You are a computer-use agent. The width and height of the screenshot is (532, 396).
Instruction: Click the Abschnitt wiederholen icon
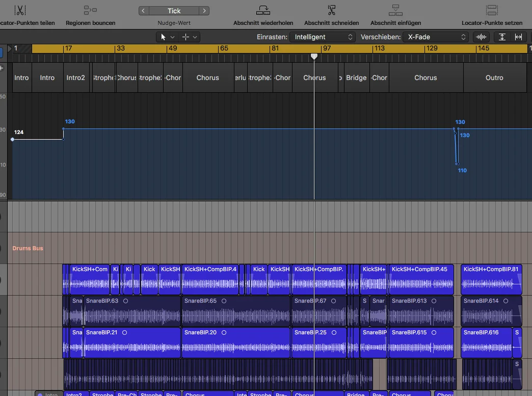(263, 10)
